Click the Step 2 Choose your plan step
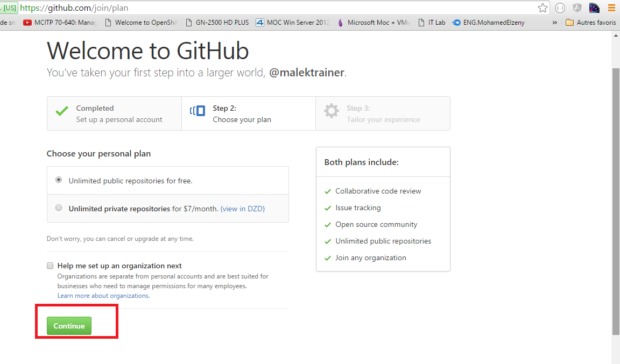 pos(249,113)
